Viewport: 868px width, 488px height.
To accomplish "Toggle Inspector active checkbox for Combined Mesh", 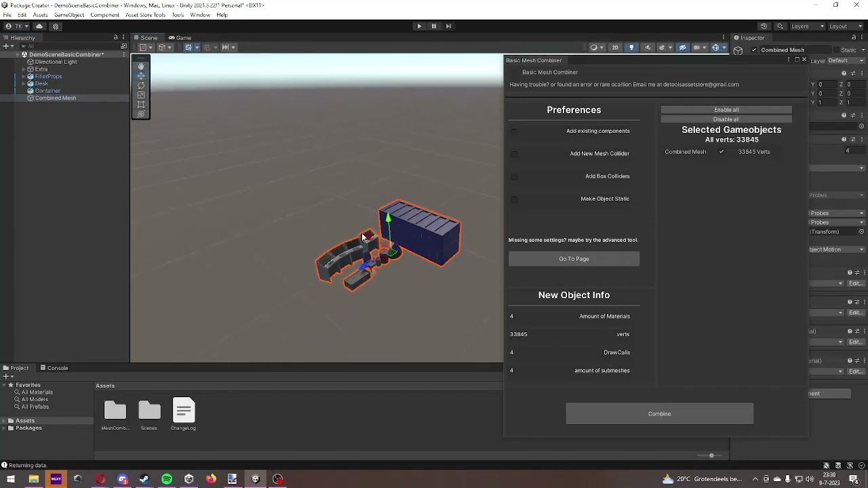I will 754,50.
